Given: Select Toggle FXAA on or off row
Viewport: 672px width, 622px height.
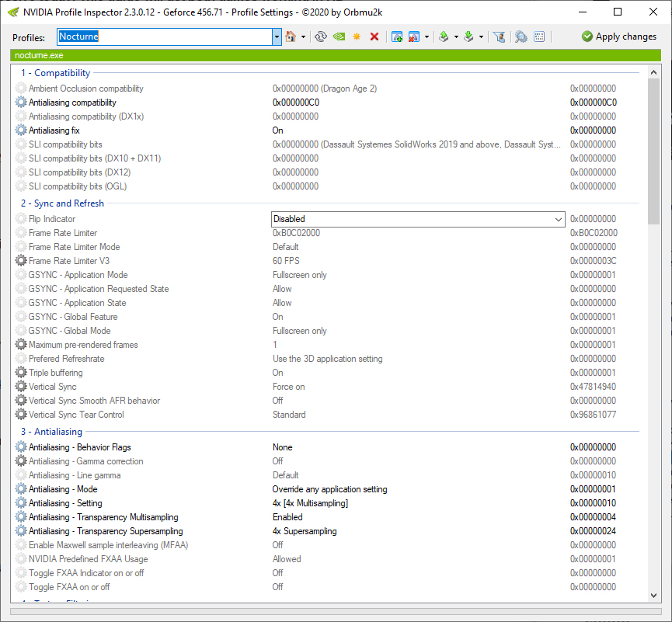Looking at the screenshot, I should point(328,587).
